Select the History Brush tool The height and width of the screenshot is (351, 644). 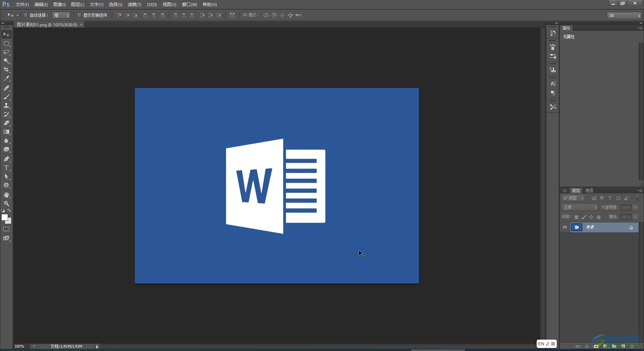tap(6, 114)
